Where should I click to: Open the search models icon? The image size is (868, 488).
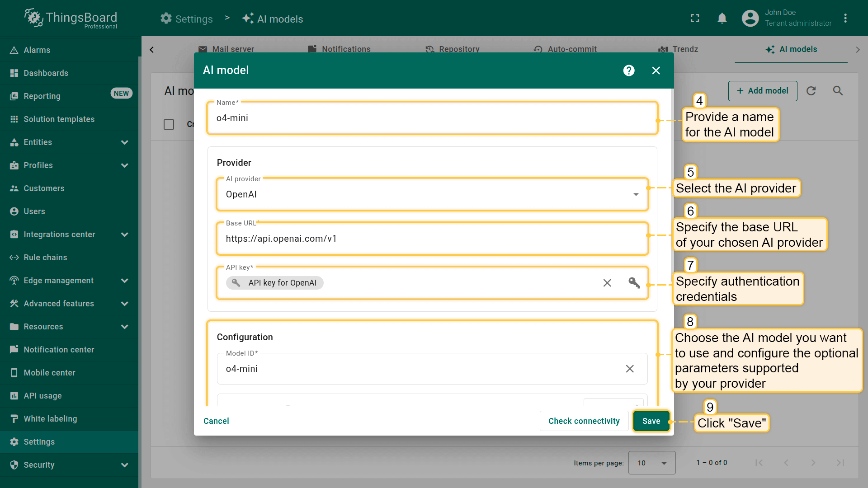[x=838, y=91]
